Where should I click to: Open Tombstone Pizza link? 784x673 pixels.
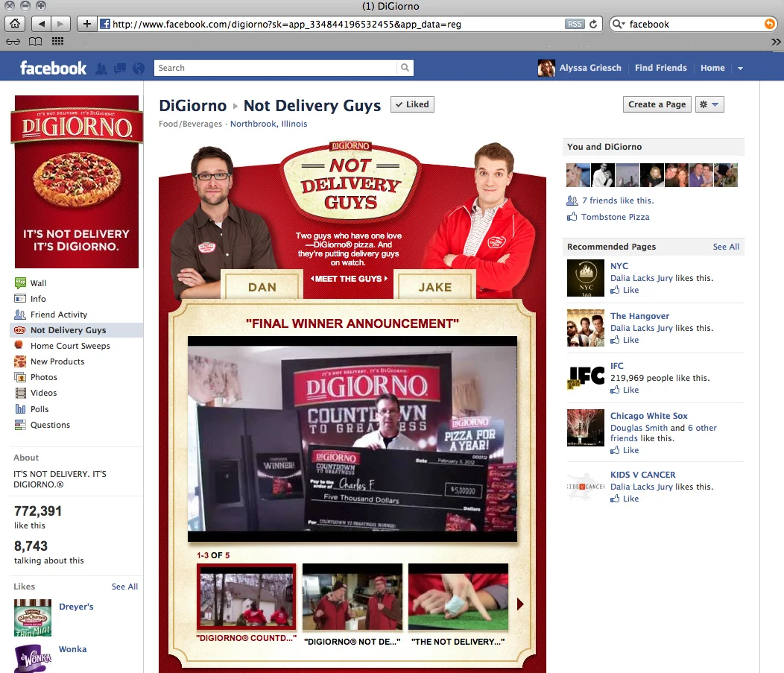(615, 217)
